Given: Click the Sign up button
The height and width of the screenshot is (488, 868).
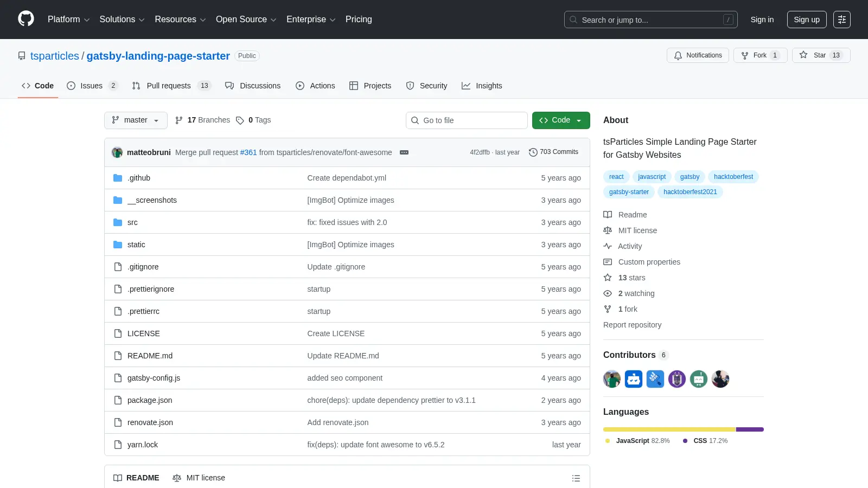Looking at the screenshot, I should tap(807, 20).
